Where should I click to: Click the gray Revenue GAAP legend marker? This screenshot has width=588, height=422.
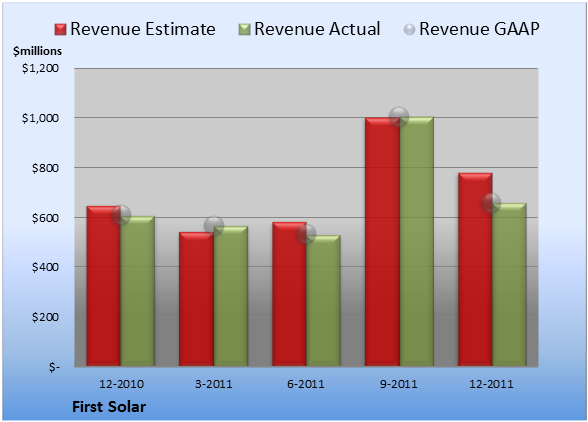pos(410,30)
